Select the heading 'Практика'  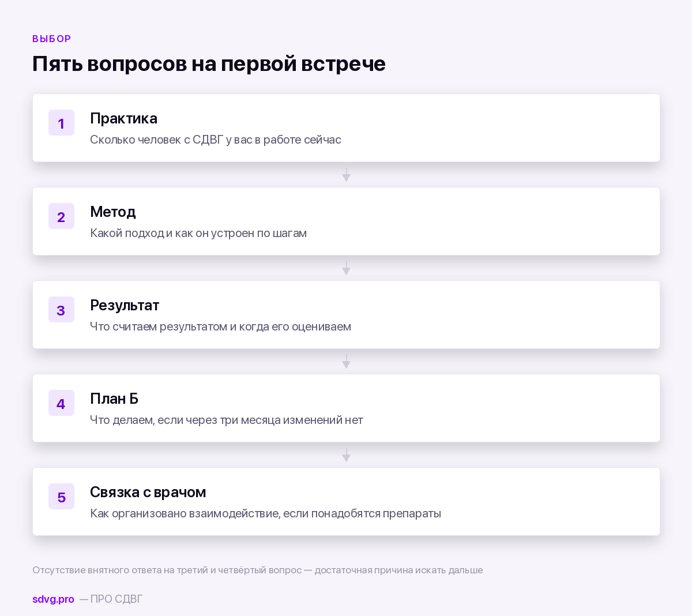tap(123, 119)
